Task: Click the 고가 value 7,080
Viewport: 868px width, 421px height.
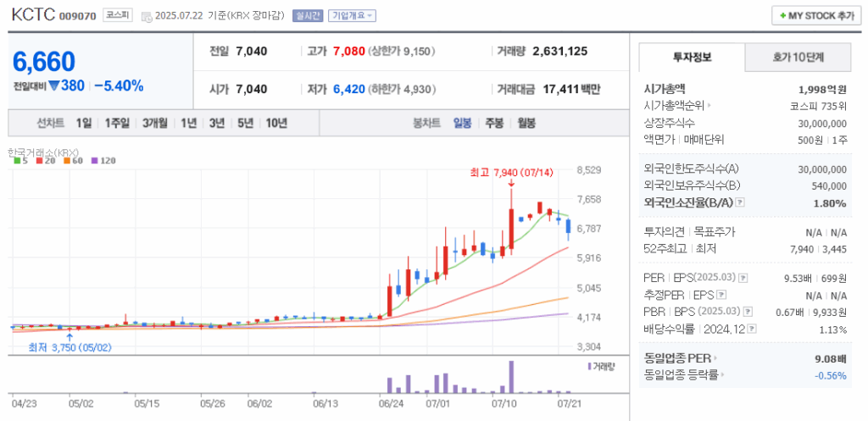Action: coord(348,52)
